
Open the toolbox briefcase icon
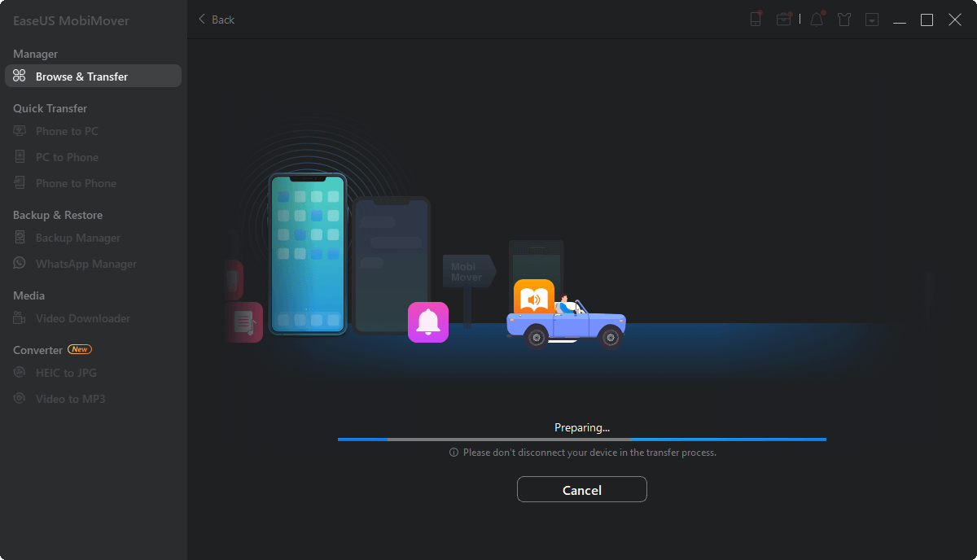(784, 20)
